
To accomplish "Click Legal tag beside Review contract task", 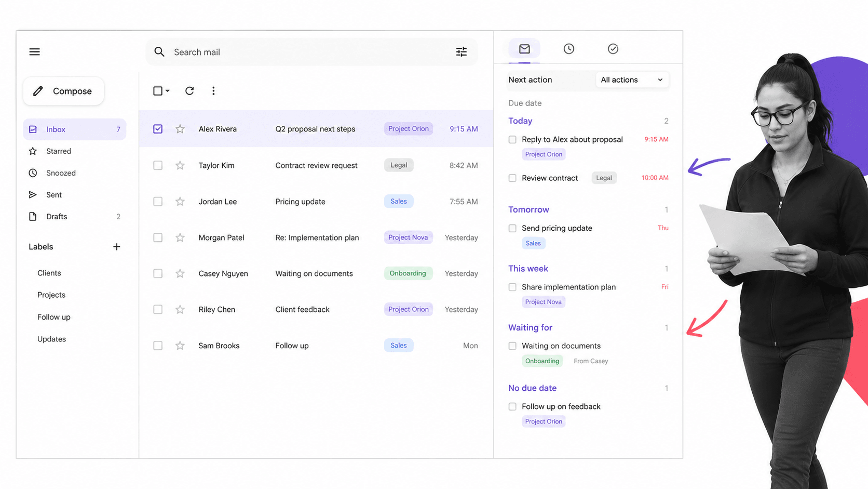I will point(604,178).
